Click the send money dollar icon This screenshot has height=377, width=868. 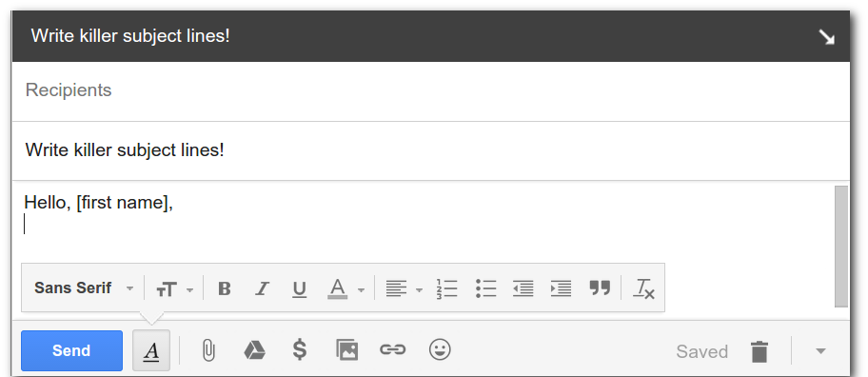(300, 350)
